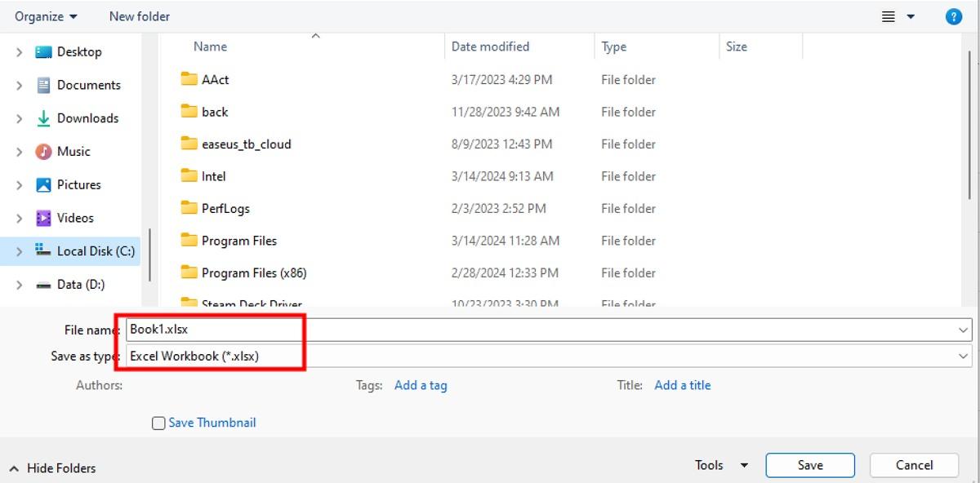The height and width of the screenshot is (483, 980).
Task: Click the Add a tag link
Action: click(421, 384)
